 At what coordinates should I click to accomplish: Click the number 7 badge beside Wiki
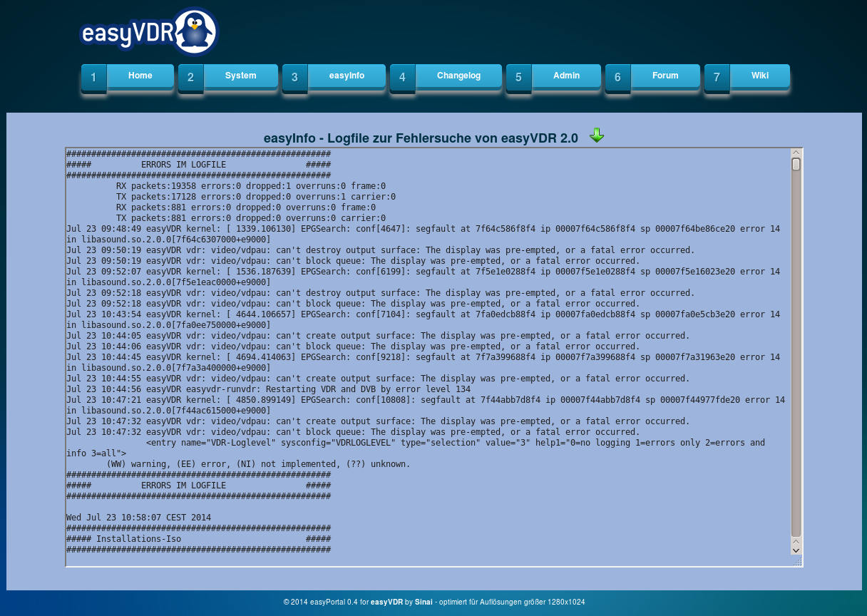tap(717, 78)
